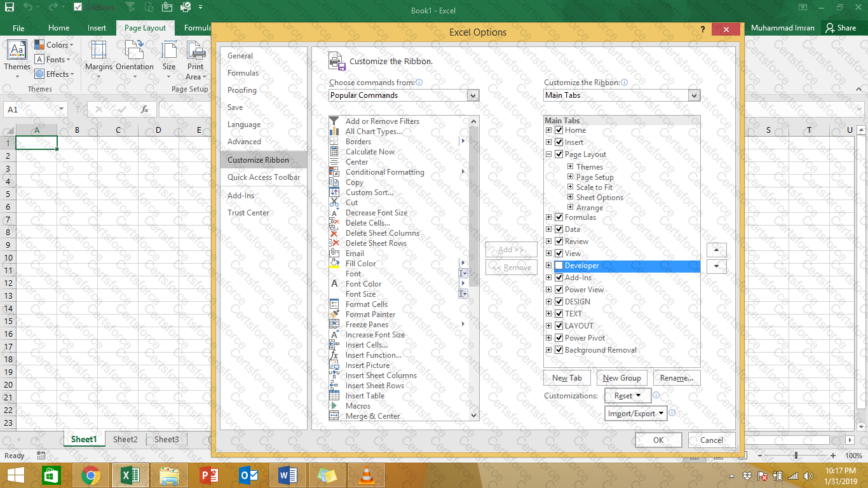Click the Conditional Formatting command icon

pyautogui.click(x=334, y=172)
